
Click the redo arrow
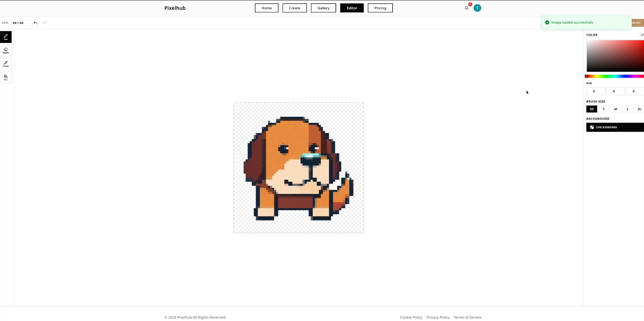(x=44, y=23)
